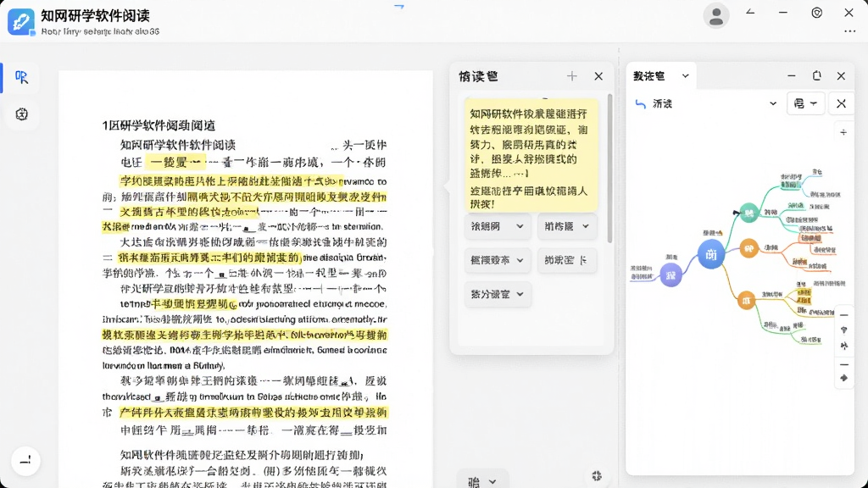Image resolution: width=868 pixels, height=488 pixels.
Task: Open the layout button dropdown in mind map toolbar
Action: [x=805, y=103]
